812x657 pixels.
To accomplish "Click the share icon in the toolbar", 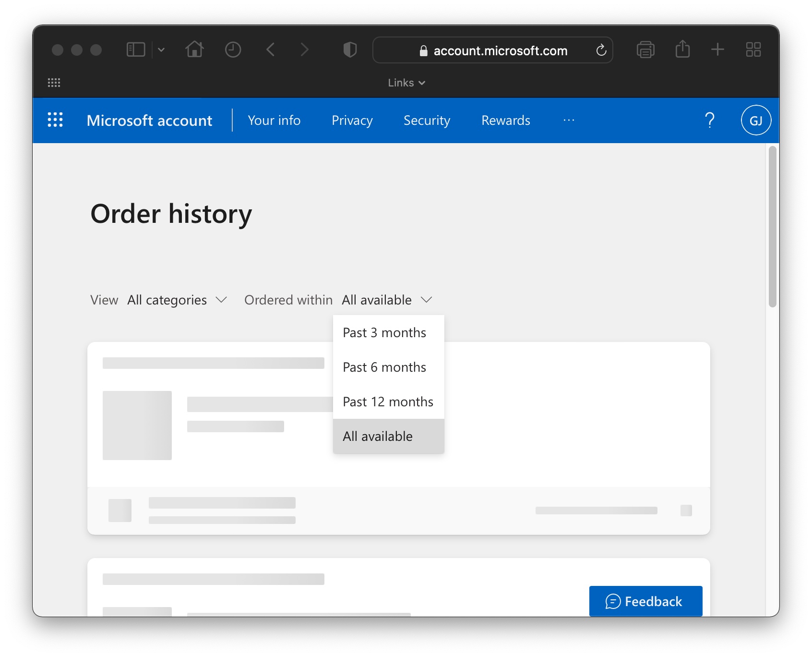I will [x=682, y=49].
